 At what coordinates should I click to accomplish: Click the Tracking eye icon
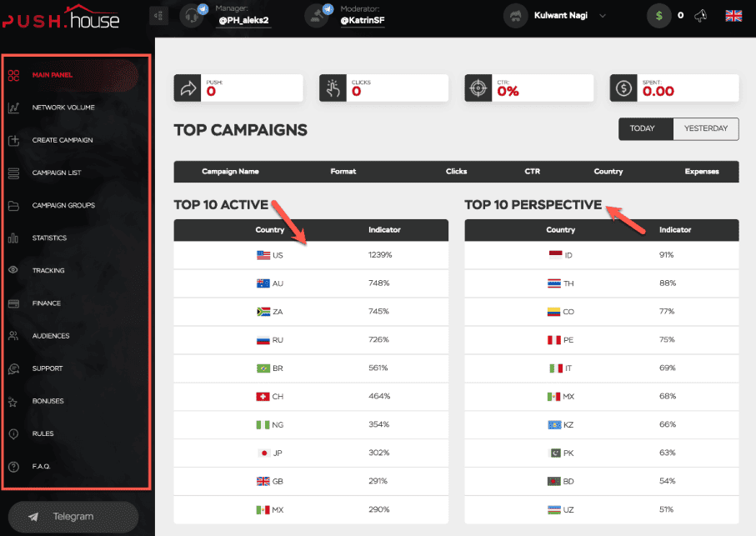click(x=13, y=271)
